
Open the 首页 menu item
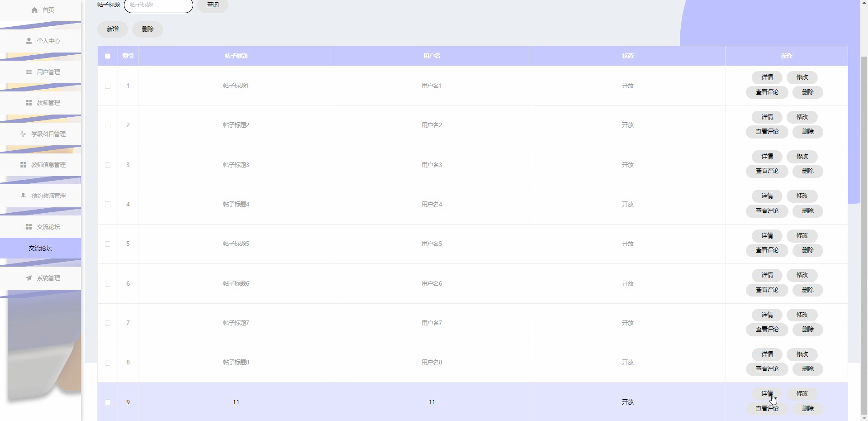click(41, 10)
